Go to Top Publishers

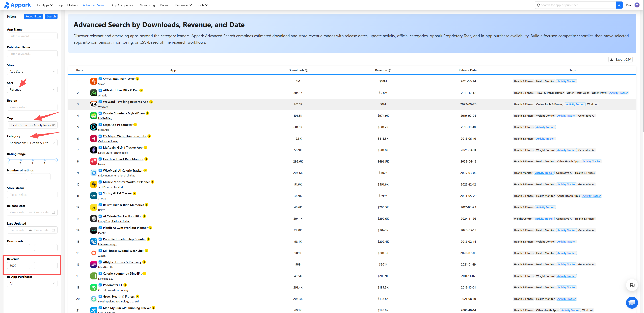(68, 5)
